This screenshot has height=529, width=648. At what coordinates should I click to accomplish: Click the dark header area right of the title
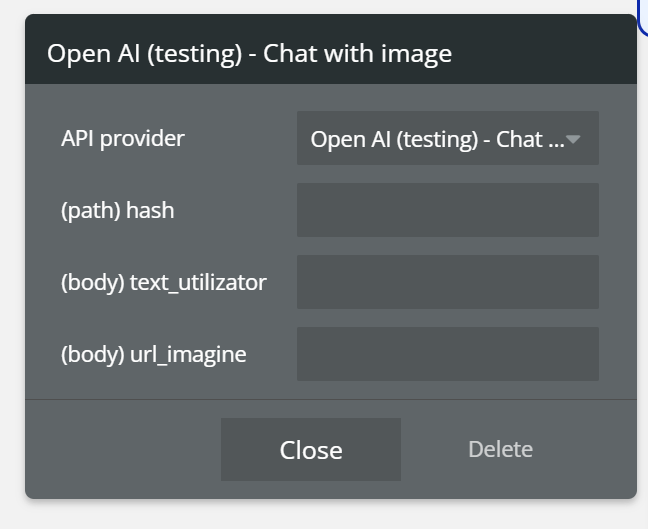click(x=550, y=53)
